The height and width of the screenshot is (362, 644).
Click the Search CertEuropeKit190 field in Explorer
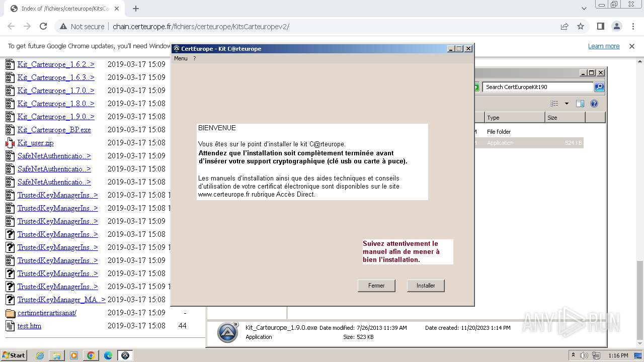[x=538, y=87]
